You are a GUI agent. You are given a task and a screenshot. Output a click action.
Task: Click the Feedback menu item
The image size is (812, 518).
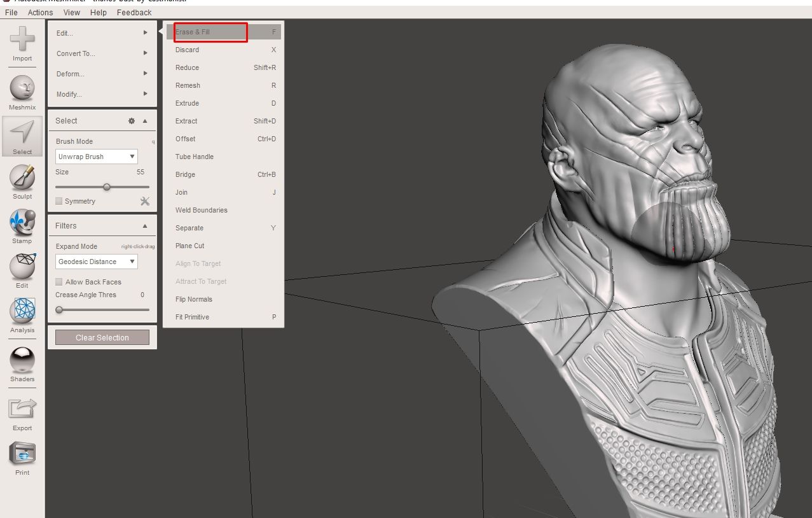pyautogui.click(x=134, y=12)
